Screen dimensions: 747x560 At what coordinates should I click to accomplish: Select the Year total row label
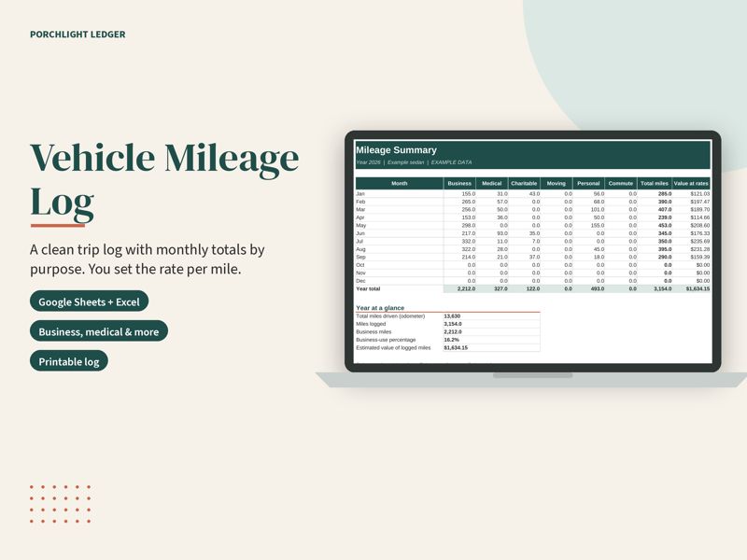[x=368, y=288]
